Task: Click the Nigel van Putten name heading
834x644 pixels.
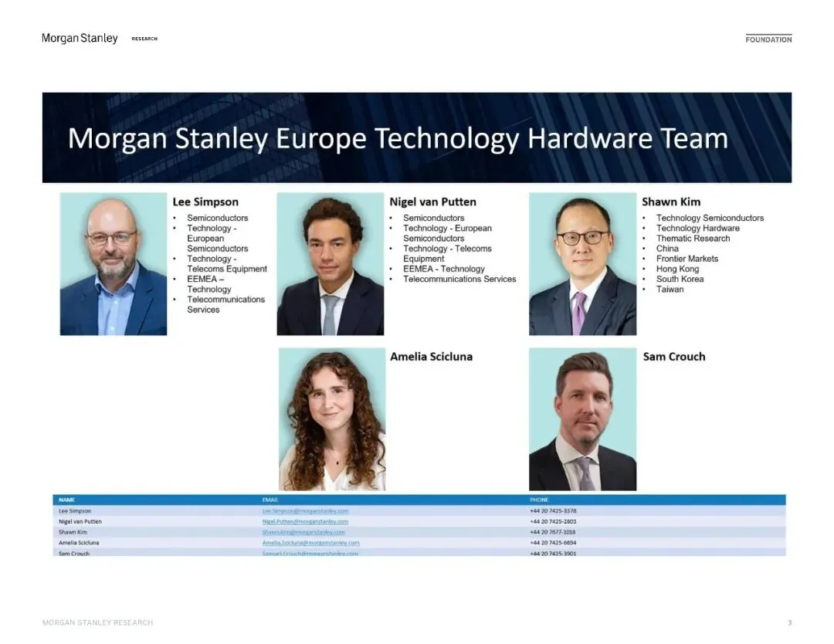Action: pos(433,202)
